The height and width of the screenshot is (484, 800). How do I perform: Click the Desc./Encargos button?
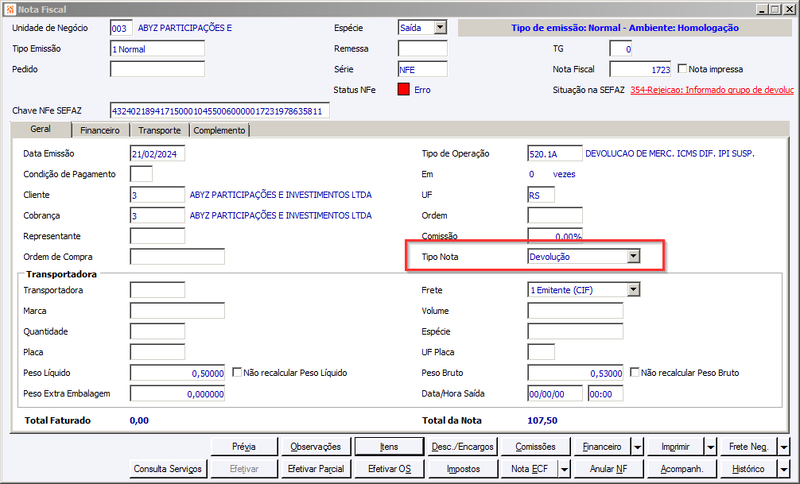pos(462,447)
